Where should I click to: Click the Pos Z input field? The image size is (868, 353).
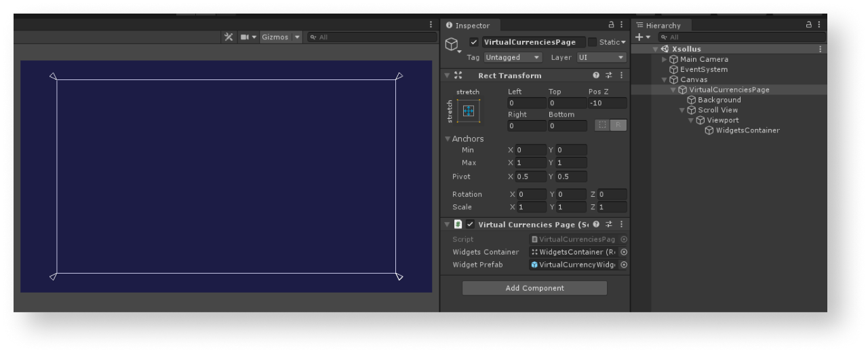coord(607,103)
